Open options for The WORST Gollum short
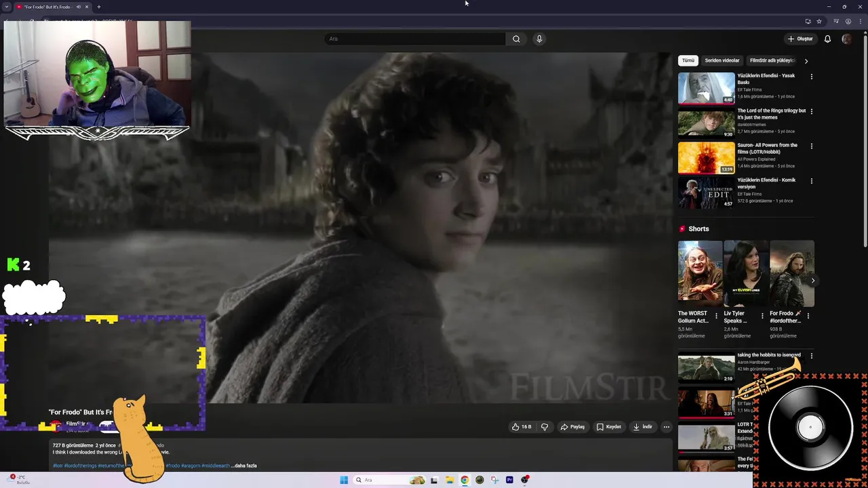The height and width of the screenshot is (488, 868). click(716, 316)
